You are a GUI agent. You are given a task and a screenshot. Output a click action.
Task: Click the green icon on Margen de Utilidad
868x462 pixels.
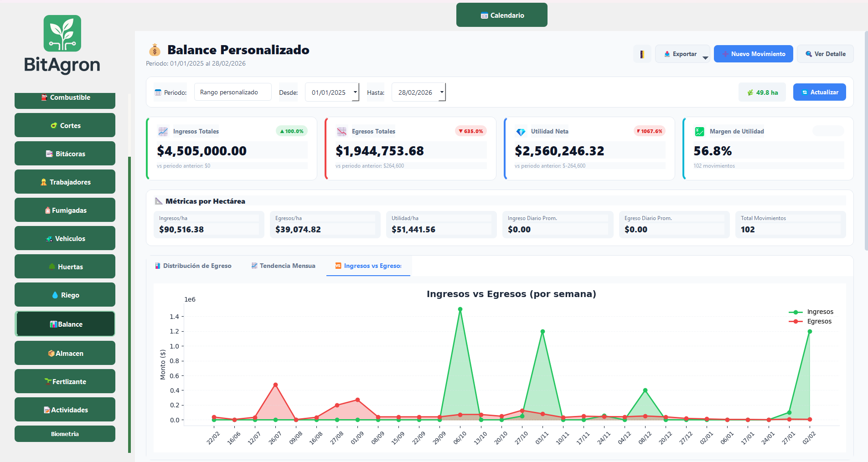tap(699, 131)
